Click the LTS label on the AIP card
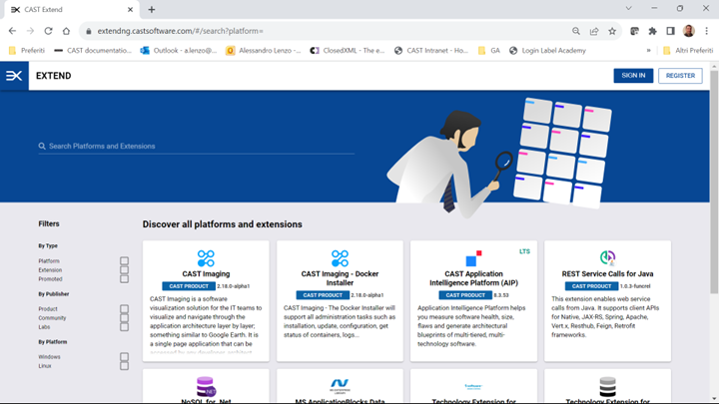 point(525,251)
